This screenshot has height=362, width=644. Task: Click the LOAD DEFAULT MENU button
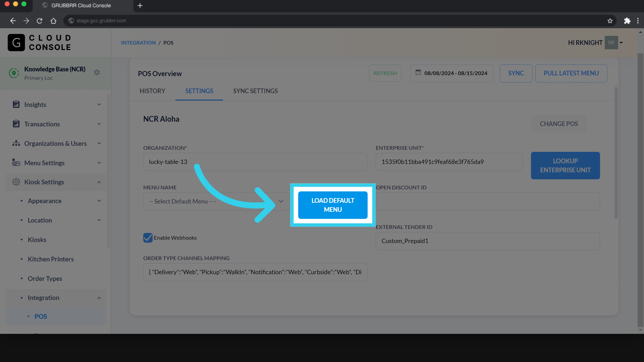coord(332,205)
